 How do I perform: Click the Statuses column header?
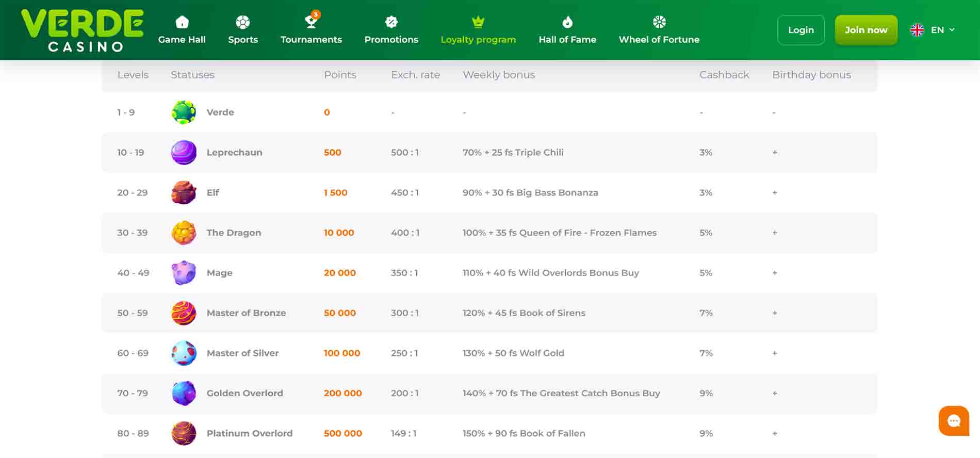click(x=192, y=75)
